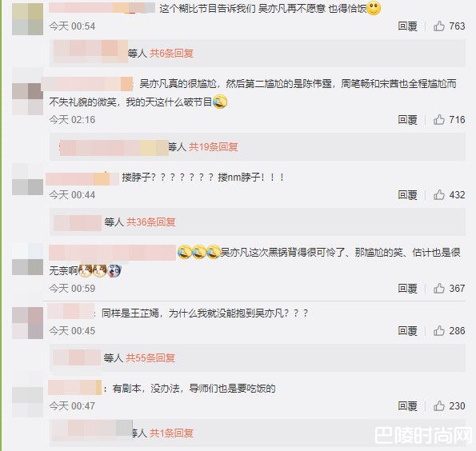The image size is (476, 451).
Task: Expand 共6条回复 replies
Action: pos(171,54)
